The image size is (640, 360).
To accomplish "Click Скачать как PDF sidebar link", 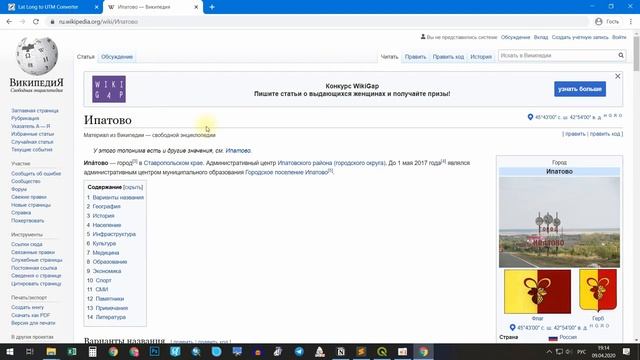I will [30, 315].
